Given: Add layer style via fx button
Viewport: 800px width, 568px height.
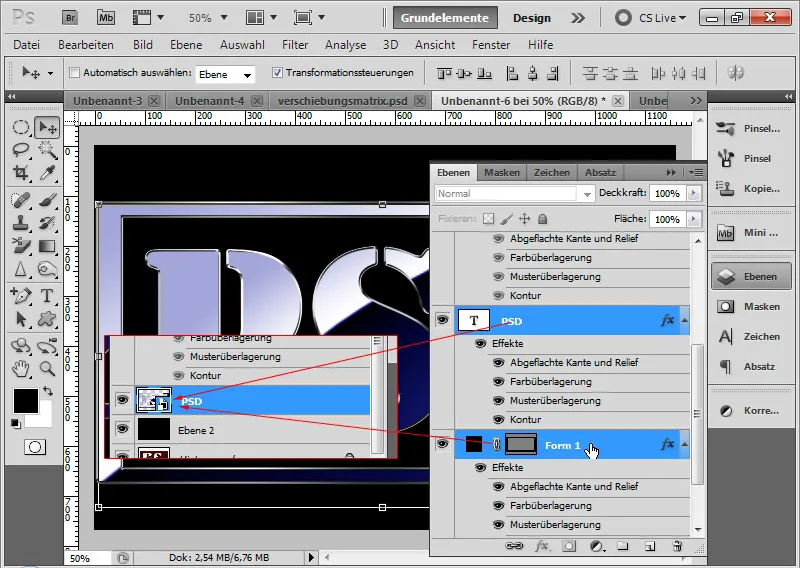Looking at the screenshot, I should (542, 546).
